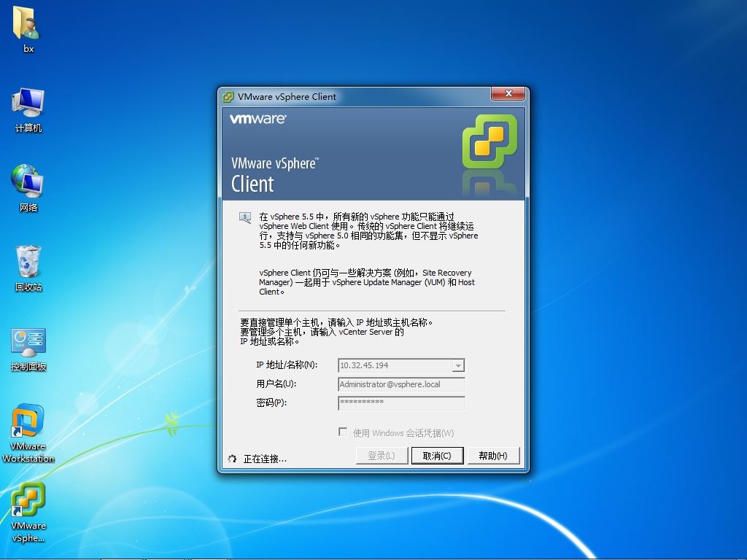Expand the IP 地址/名称 dropdown arrow

click(458, 366)
